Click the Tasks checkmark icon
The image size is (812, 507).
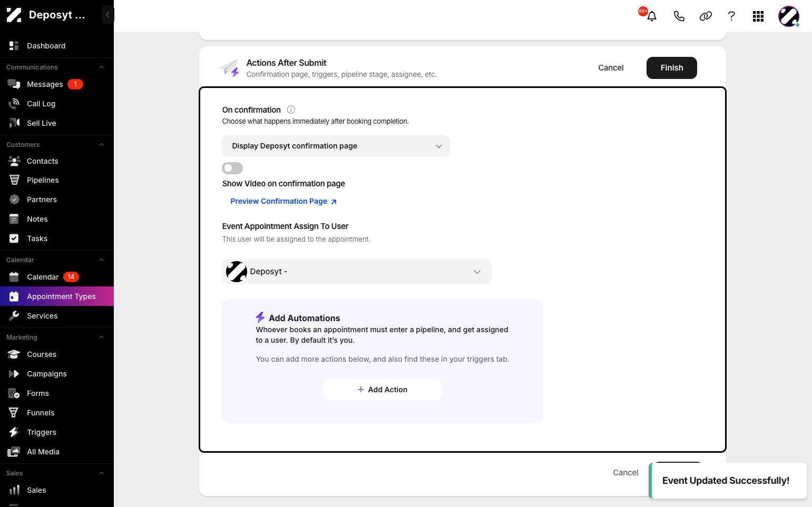coord(14,238)
